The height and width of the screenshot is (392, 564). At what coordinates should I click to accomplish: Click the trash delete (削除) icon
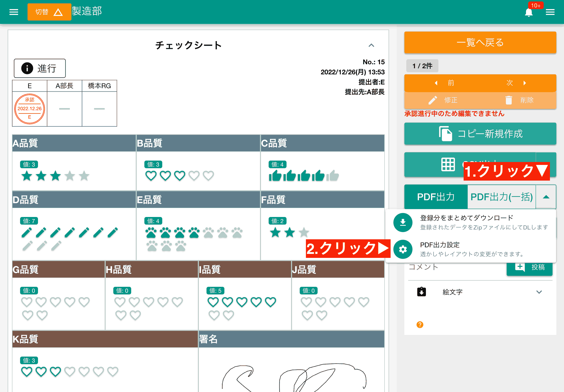pos(509,100)
